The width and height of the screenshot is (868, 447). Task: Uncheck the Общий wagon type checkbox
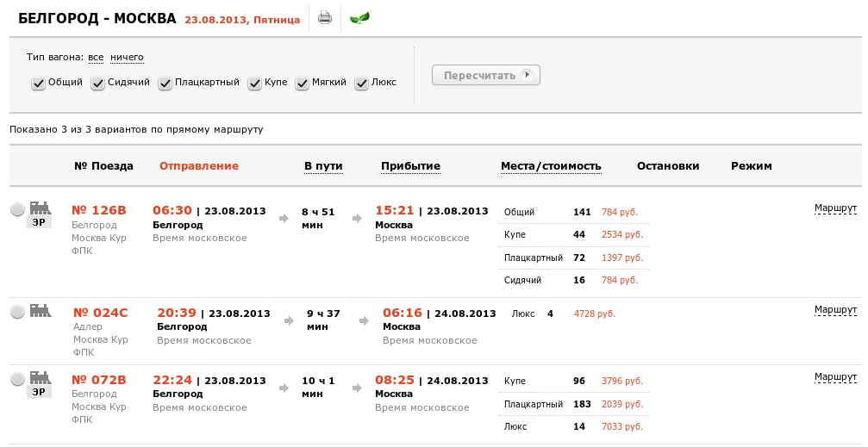coord(38,84)
